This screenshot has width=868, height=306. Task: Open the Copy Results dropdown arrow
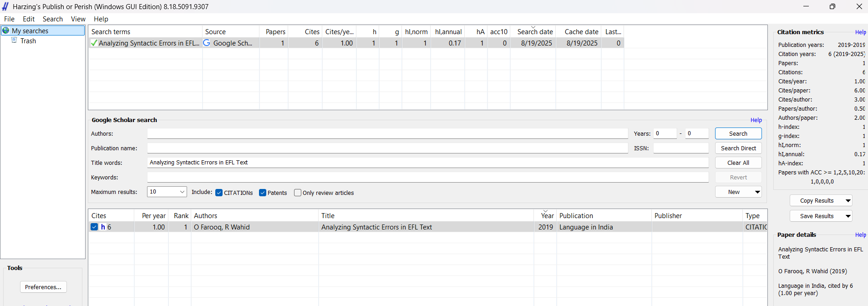point(848,201)
